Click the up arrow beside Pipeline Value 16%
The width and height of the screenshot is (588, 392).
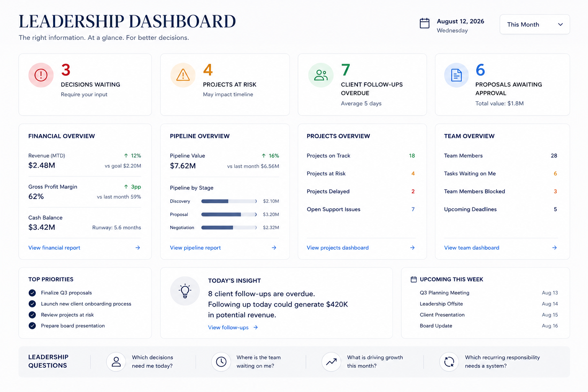264,156
